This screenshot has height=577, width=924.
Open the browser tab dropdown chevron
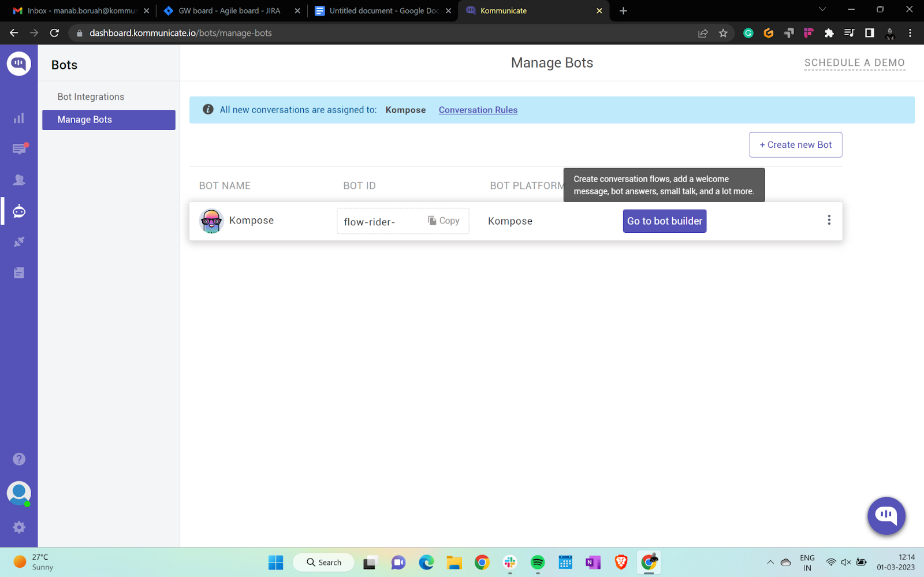coord(822,9)
